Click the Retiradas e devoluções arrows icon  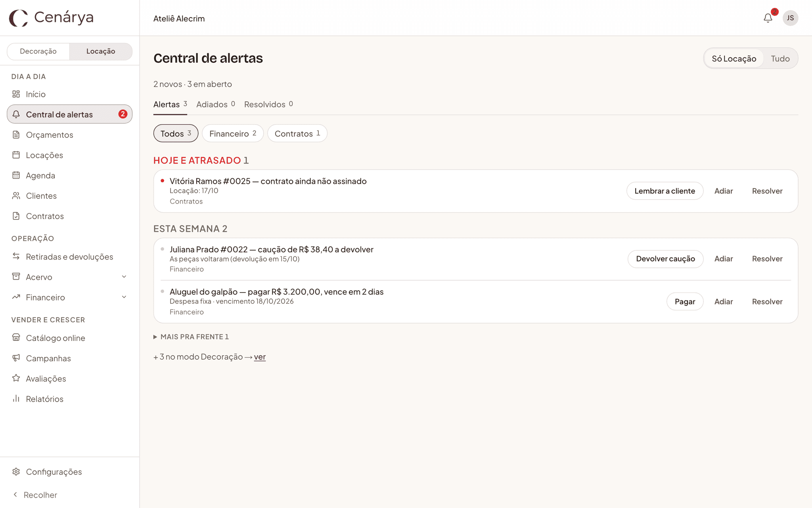point(16,256)
